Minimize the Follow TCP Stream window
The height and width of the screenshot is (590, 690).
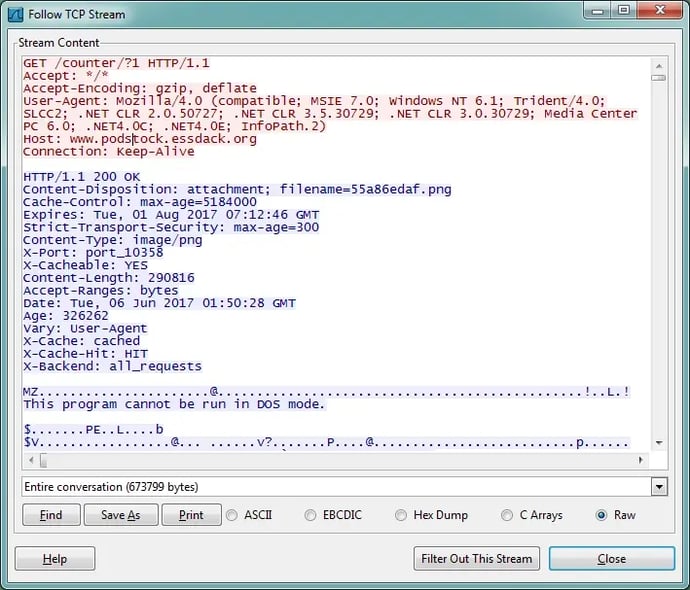click(x=597, y=11)
